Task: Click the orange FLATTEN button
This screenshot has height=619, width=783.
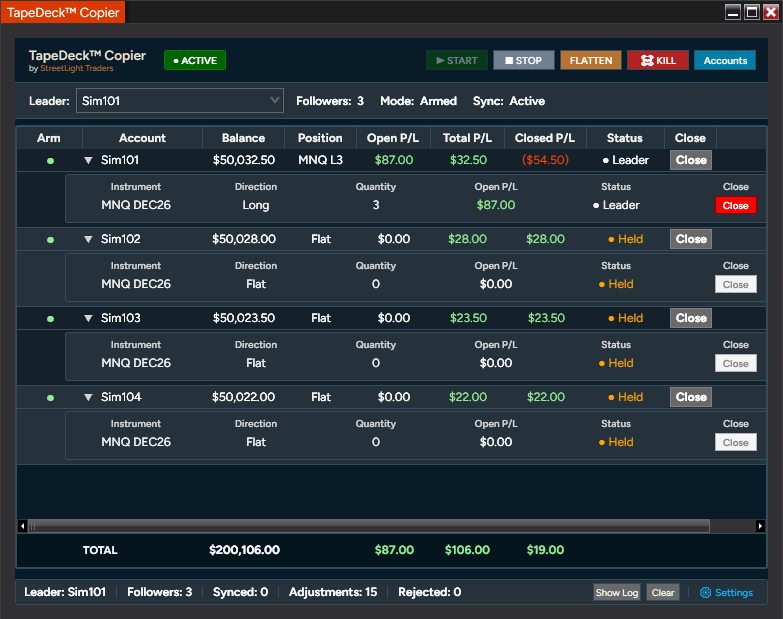Action: 591,60
